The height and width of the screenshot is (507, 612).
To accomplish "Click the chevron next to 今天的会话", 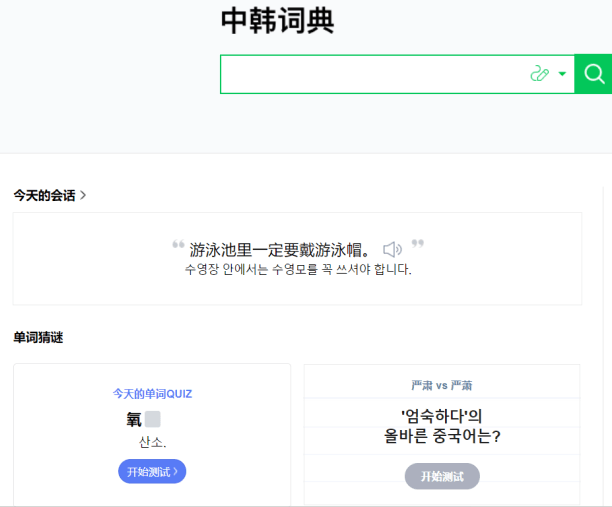I will click(83, 195).
